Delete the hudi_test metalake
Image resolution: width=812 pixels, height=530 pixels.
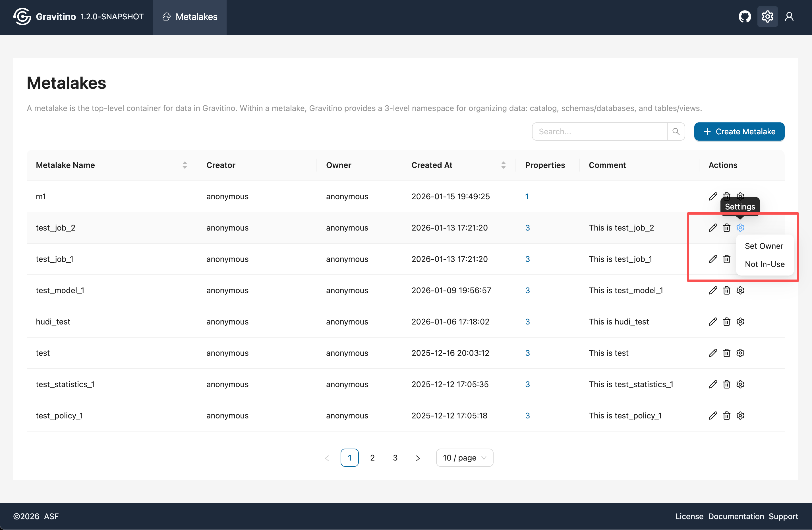pyautogui.click(x=726, y=322)
